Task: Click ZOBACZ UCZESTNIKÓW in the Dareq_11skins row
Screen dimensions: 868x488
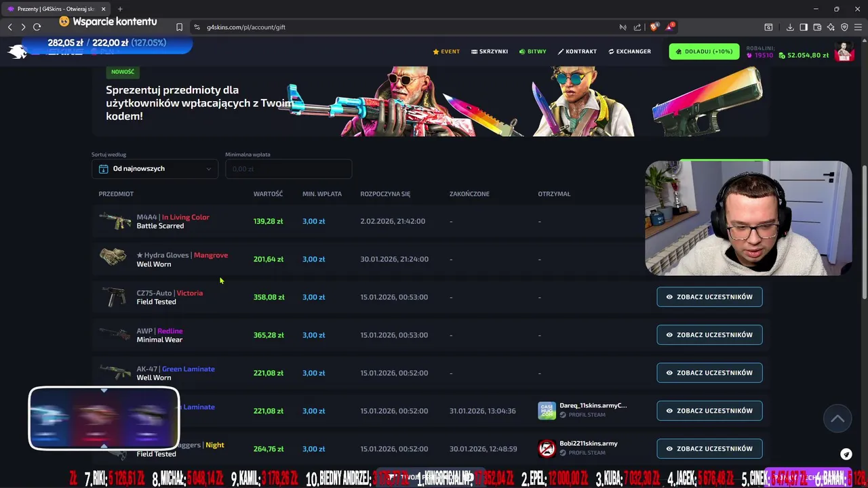Action: 709,411
